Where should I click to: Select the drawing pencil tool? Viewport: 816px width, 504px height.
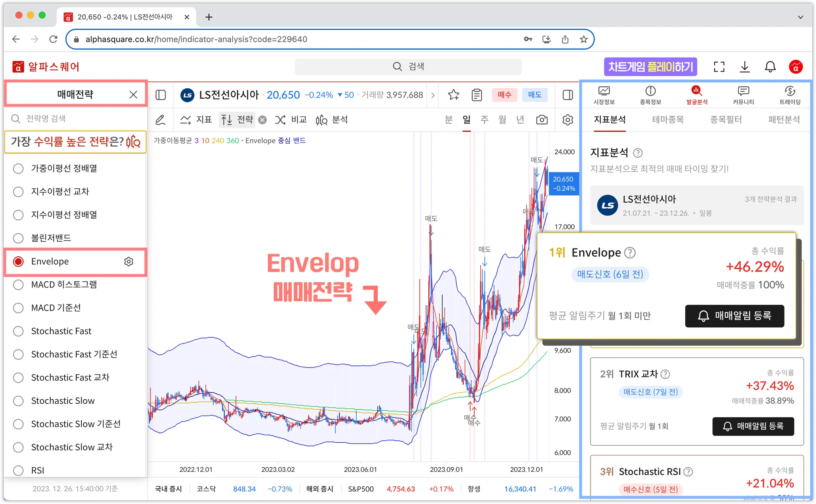(160, 120)
